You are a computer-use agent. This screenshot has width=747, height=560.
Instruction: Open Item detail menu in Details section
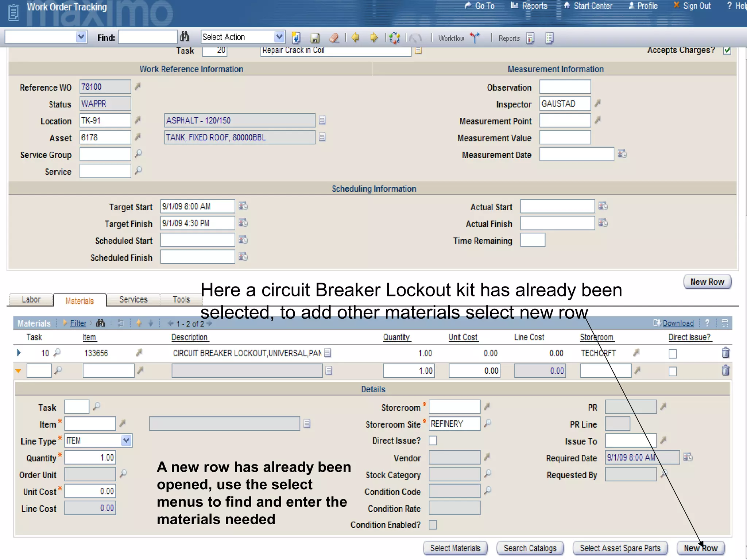pyautogui.click(x=123, y=423)
